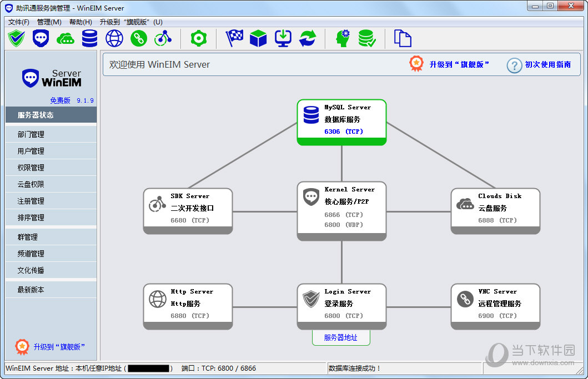Viewport: 588px width, 379px height.
Task: Open 云盘权限 in the sidebar
Action: click(51, 184)
